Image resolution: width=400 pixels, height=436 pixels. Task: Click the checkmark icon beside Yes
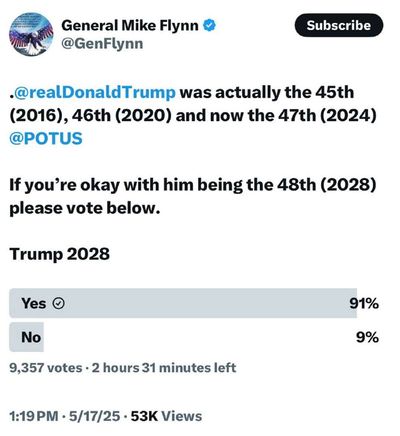[x=59, y=304]
